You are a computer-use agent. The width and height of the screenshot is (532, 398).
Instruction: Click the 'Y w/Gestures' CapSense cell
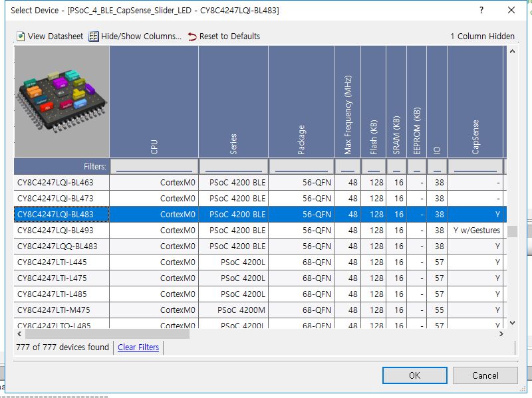[x=477, y=230]
